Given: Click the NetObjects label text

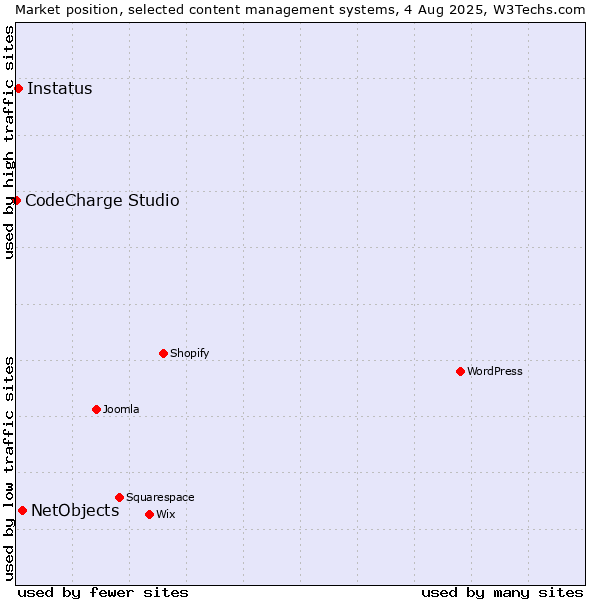Looking at the screenshot, I should click(75, 510).
